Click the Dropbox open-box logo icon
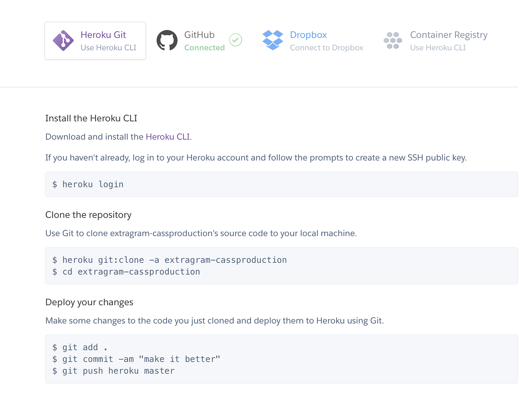Viewport: 526px width, 420px height. [x=272, y=40]
